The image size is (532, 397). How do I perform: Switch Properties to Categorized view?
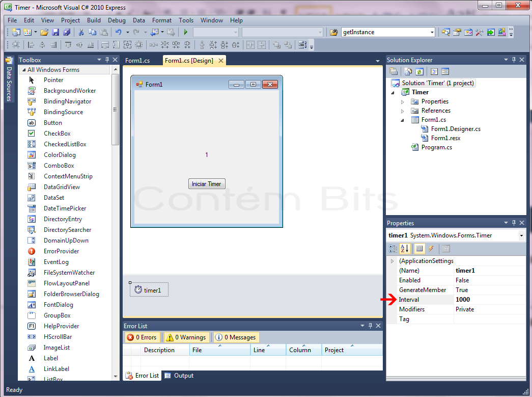[x=393, y=249]
